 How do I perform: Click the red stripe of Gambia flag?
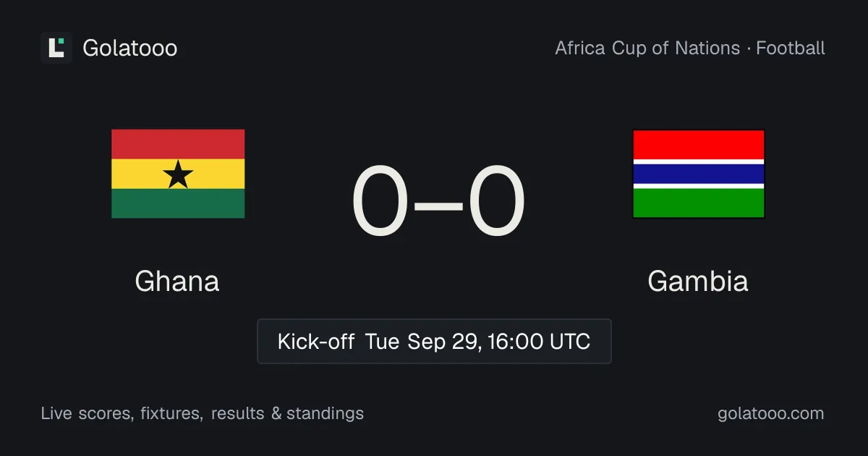pyautogui.click(x=699, y=145)
